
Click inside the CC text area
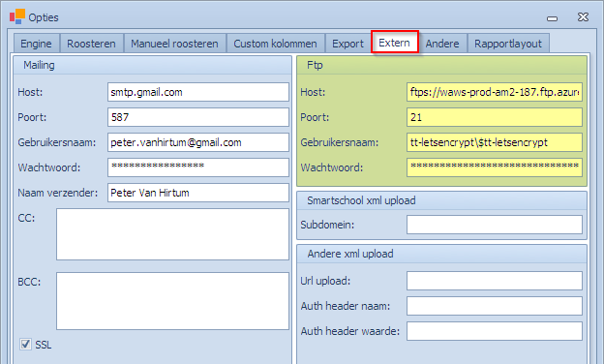click(172, 234)
